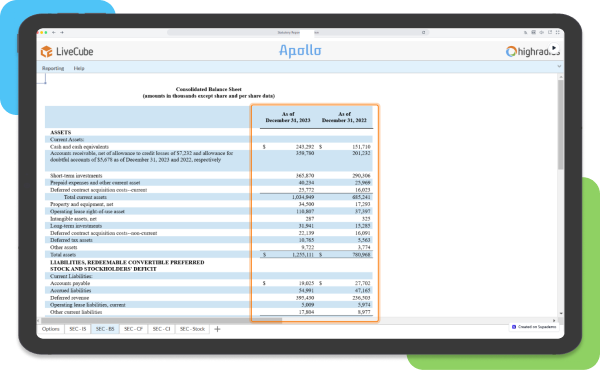Click the LiveCube cube logo icon
Screen dimensions: 600x370
46,51
